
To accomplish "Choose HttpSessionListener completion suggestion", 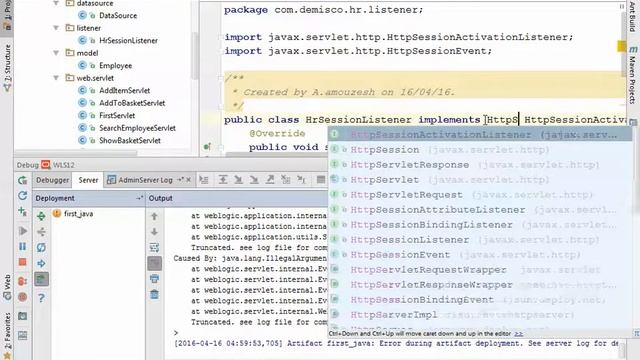I will click(480, 240).
